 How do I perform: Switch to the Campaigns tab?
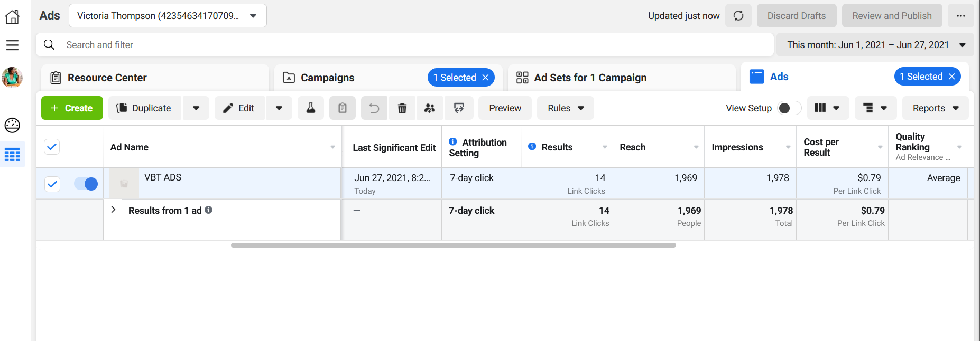327,78
